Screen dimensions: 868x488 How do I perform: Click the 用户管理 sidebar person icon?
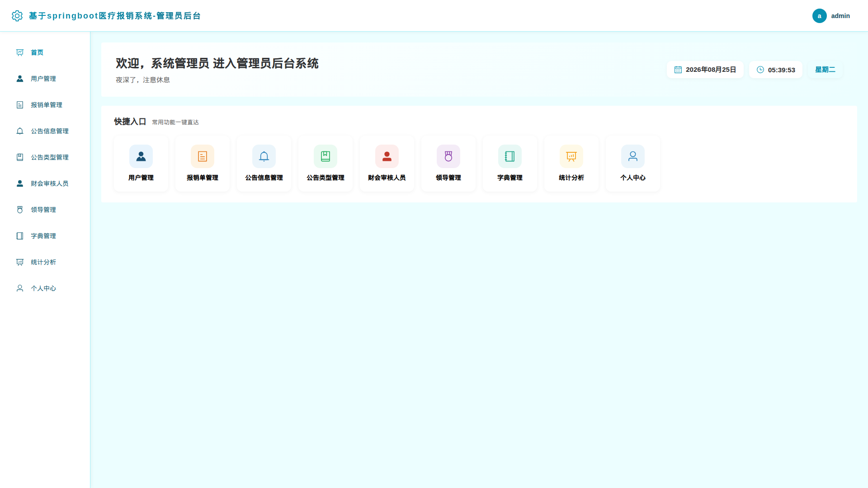(x=20, y=79)
